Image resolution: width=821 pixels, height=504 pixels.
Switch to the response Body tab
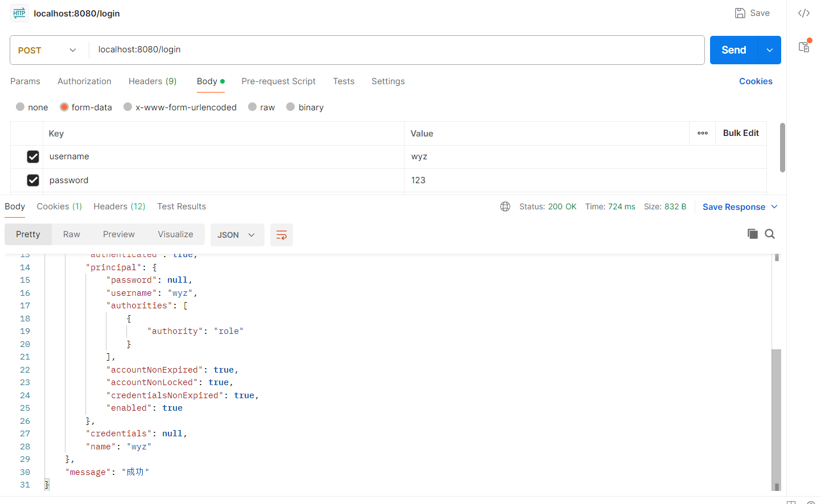tap(15, 206)
